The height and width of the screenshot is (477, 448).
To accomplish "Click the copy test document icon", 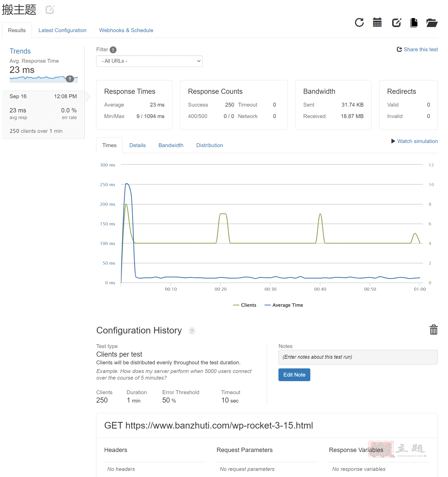I will pyautogui.click(x=414, y=22).
